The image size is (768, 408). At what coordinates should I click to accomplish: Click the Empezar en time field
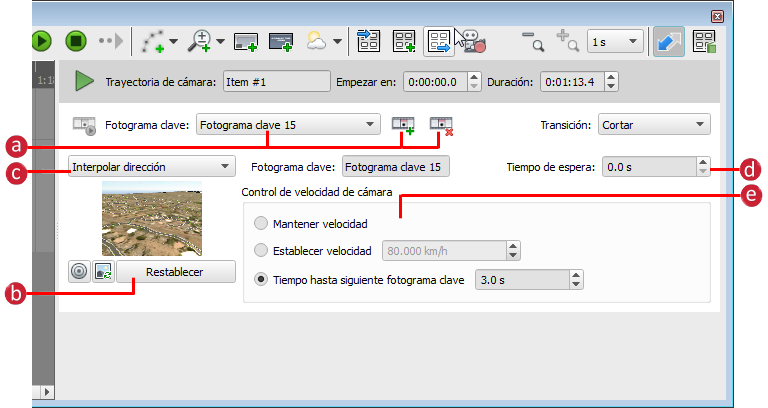(x=435, y=82)
